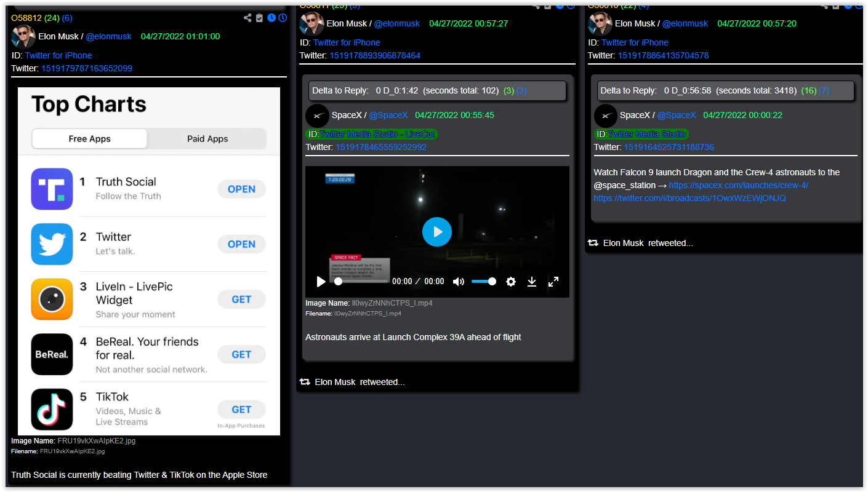Open tweet ID 1519178893906878464
868x492 pixels.
click(x=375, y=55)
